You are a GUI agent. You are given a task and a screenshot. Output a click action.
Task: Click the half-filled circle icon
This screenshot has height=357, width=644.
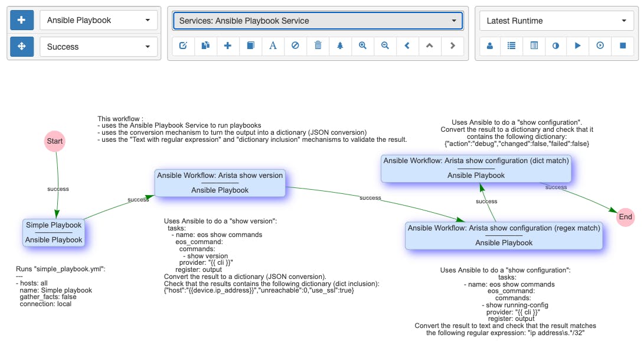point(555,46)
